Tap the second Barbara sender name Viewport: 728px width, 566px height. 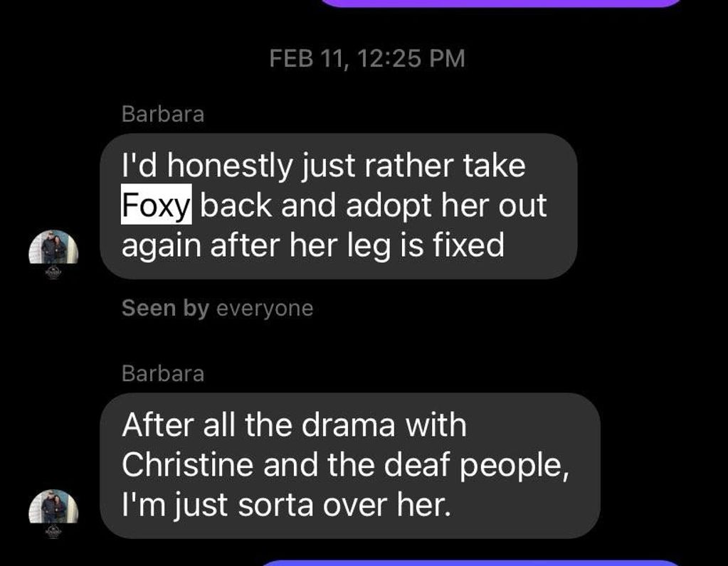pyautogui.click(x=163, y=373)
